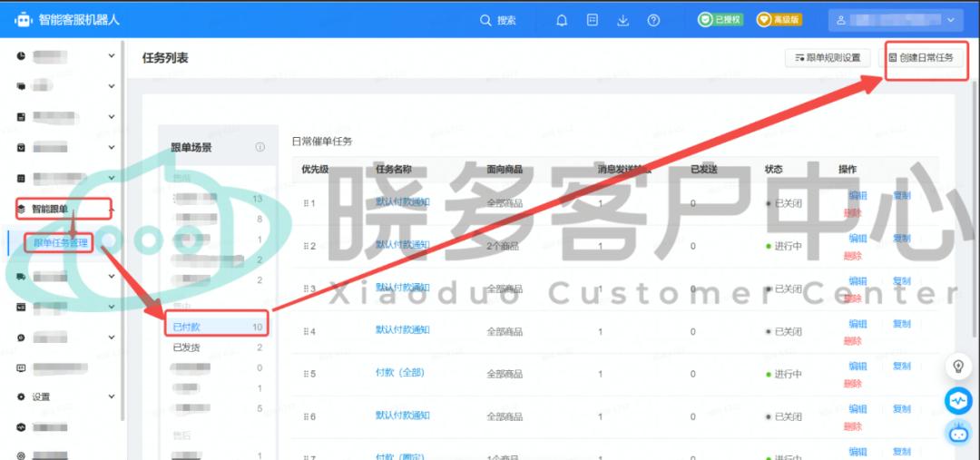The image size is (980, 460).
Task: Open the download icon in the header
Action: (x=622, y=21)
